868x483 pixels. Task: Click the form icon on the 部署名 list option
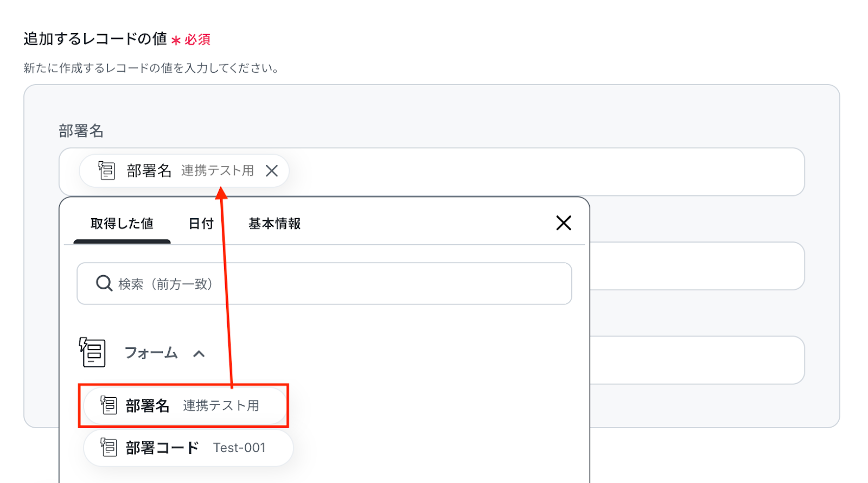(108, 405)
